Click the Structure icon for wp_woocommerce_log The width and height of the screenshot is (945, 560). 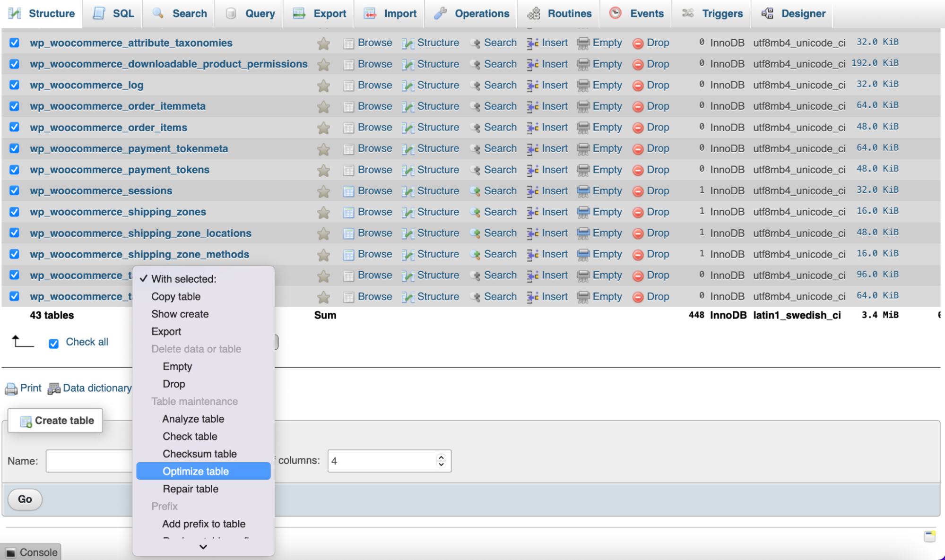[407, 85]
